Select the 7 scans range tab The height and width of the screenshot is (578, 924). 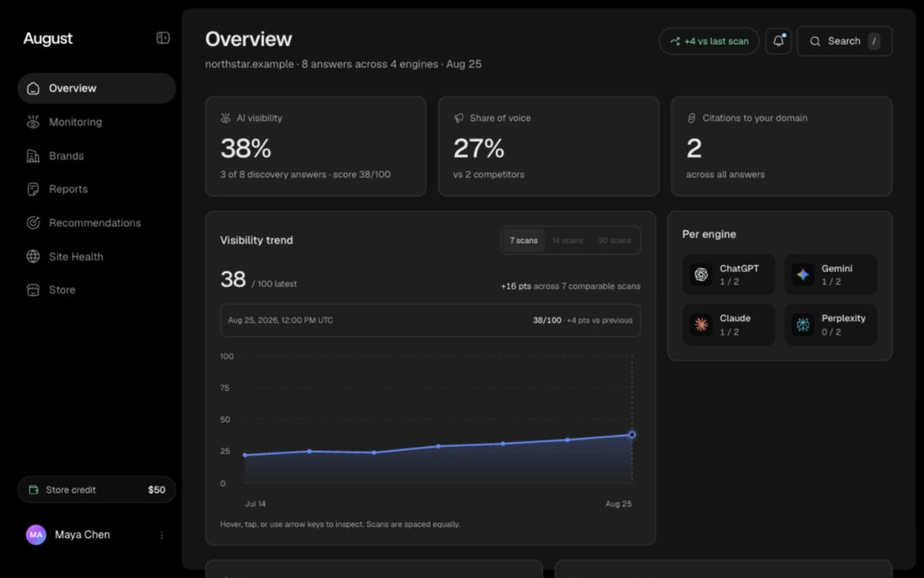click(x=524, y=241)
